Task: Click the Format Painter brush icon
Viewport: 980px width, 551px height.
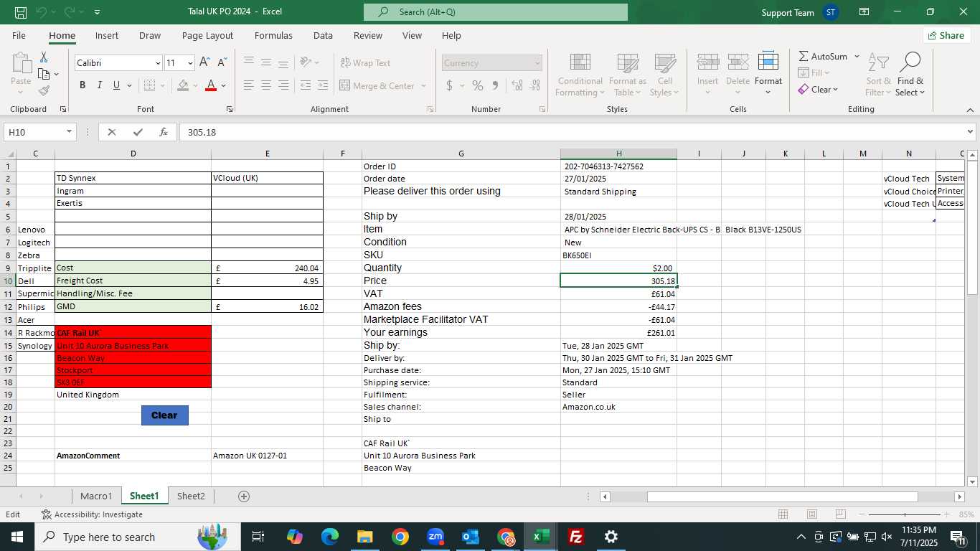Action: click(44, 90)
